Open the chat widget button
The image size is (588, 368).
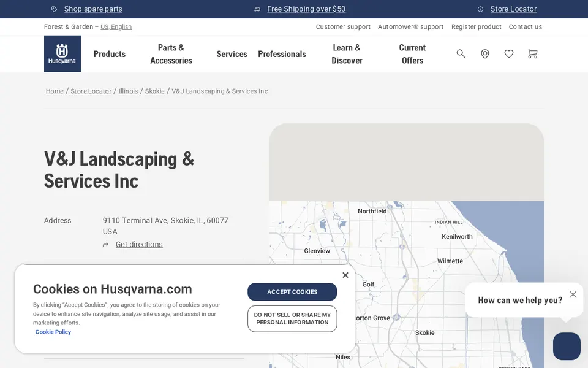[567, 346]
